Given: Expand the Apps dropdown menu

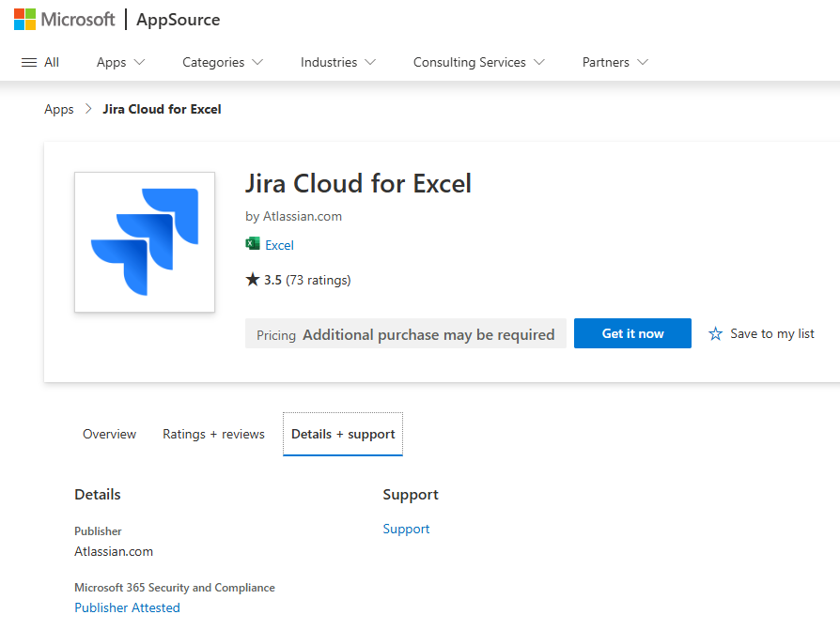Looking at the screenshot, I should click(x=120, y=62).
